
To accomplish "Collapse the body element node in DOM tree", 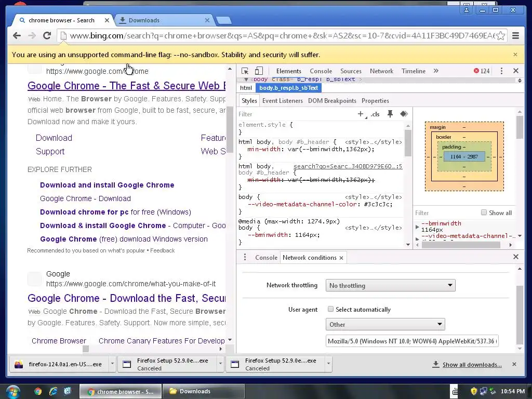I will point(246,79).
